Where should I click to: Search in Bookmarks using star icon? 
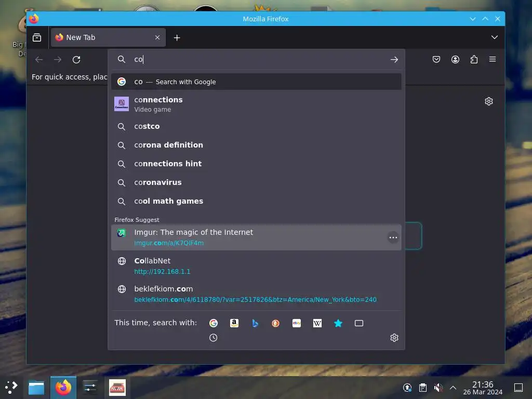coord(338,323)
